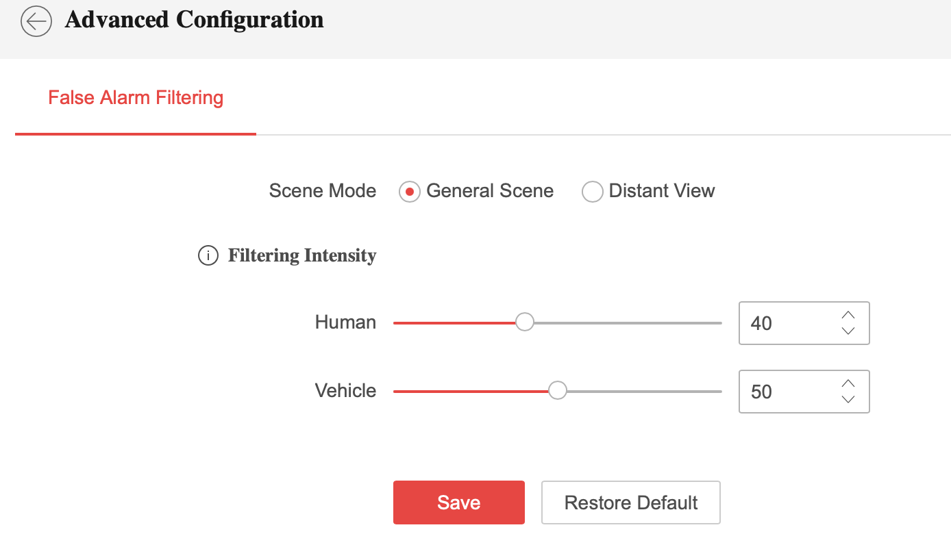Click the Restore Default button
This screenshot has height=560, width=951.
tap(630, 502)
